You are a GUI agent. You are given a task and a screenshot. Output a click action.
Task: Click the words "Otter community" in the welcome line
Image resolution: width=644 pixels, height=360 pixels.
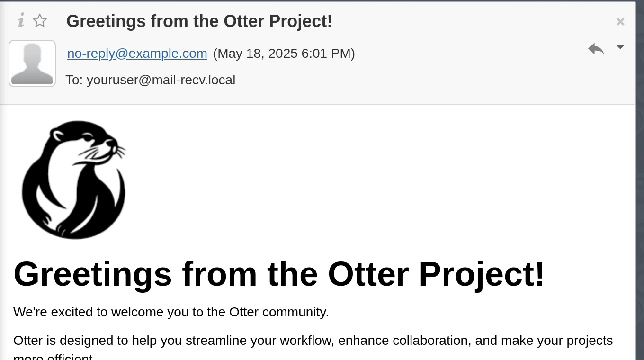pyautogui.click(x=279, y=312)
